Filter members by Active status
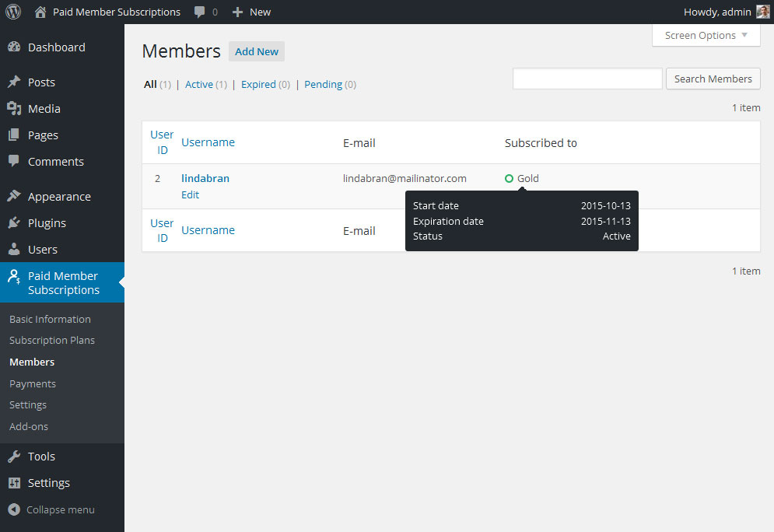This screenshot has height=532, width=774. click(198, 85)
